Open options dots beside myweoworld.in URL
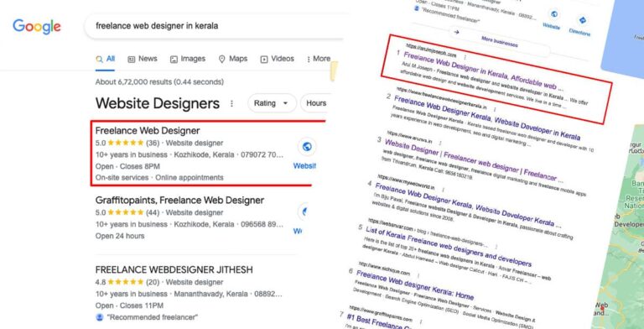 pyautogui.click(x=443, y=190)
